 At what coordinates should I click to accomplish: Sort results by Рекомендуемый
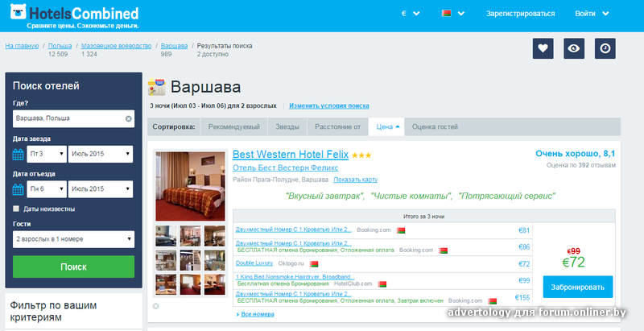[x=234, y=127]
